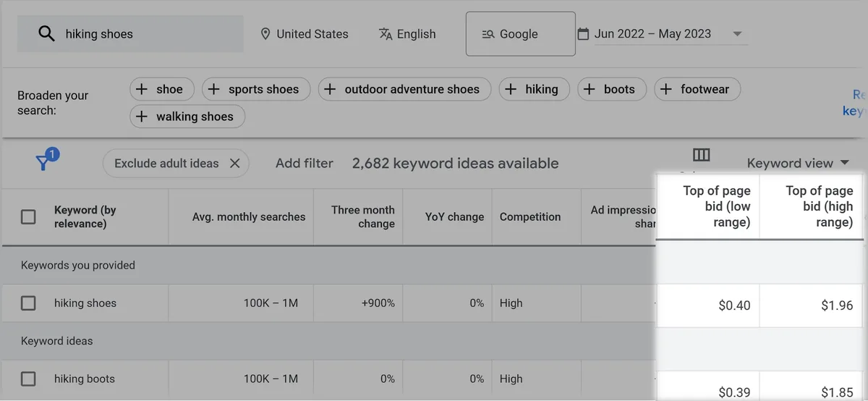Open the Google search network selector
This screenshot has height=401, width=868.
(x=521, y=34)
